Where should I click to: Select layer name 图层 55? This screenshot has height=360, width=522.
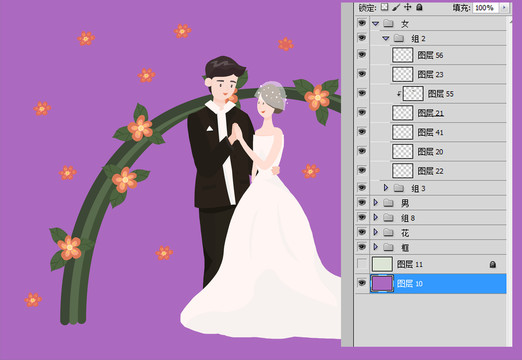pos(441,94)
